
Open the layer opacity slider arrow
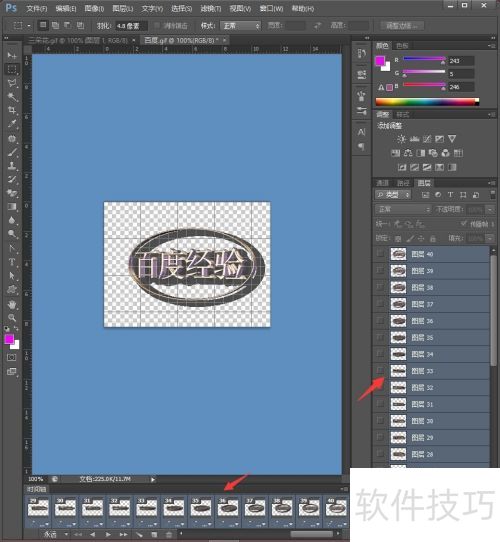pos(490,209)
